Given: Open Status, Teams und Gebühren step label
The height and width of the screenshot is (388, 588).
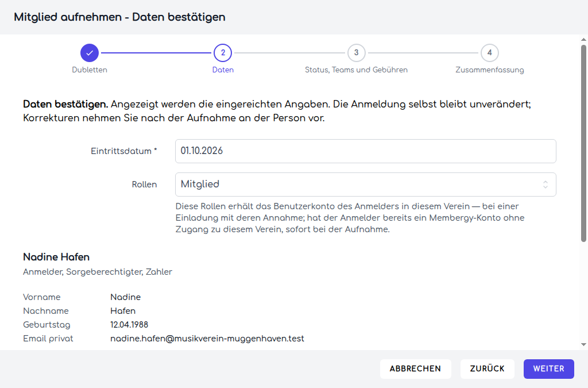Looking at the screenshot, I should (356, 70).
